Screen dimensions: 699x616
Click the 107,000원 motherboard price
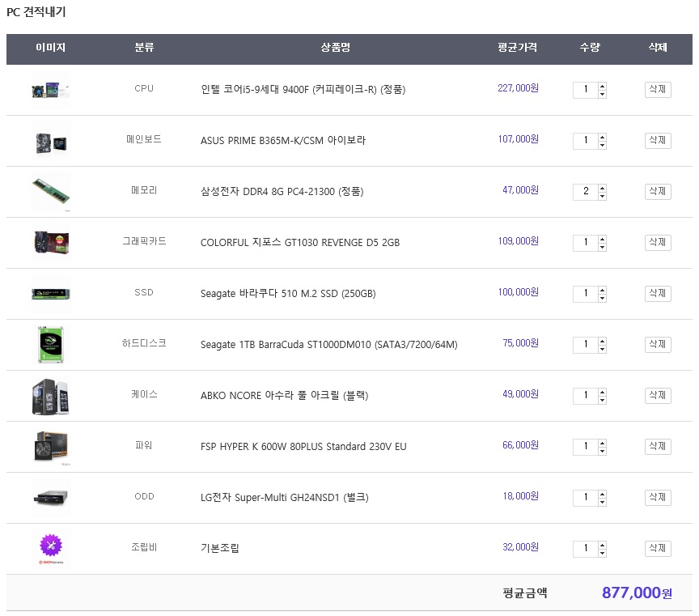(x=518, y=138)
